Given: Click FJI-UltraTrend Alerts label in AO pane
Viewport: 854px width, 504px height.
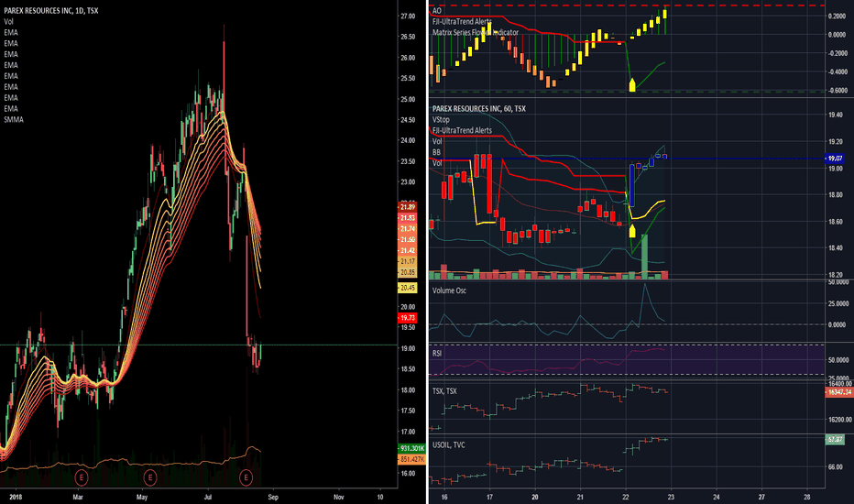Looking at the screenshot, I should 462,21.
